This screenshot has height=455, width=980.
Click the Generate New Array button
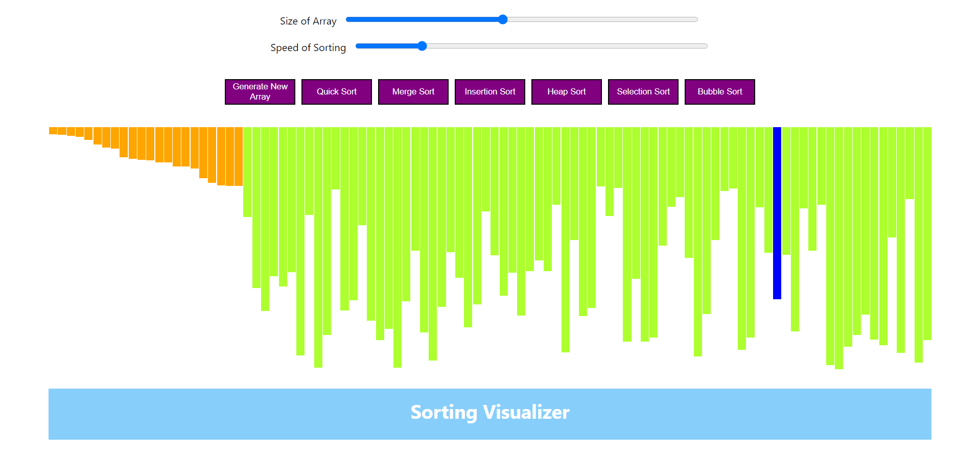pyautogui.click(x=260, y=92)
